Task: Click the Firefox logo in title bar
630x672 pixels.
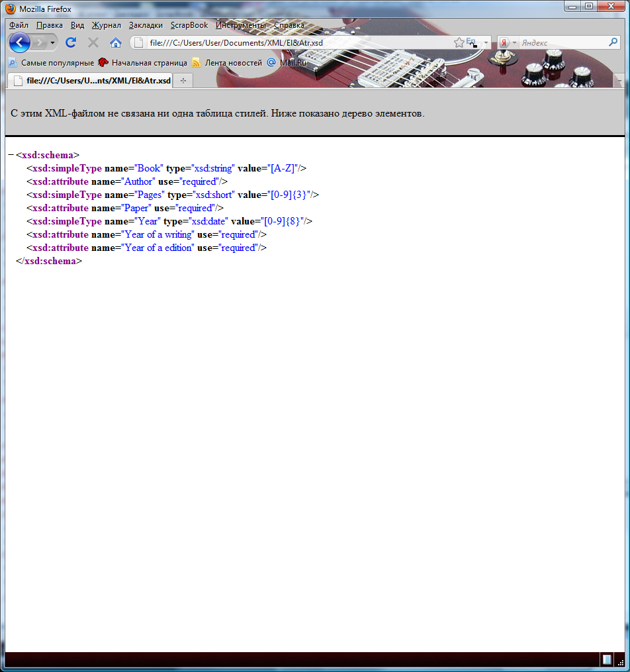Action: pos(11,9)
